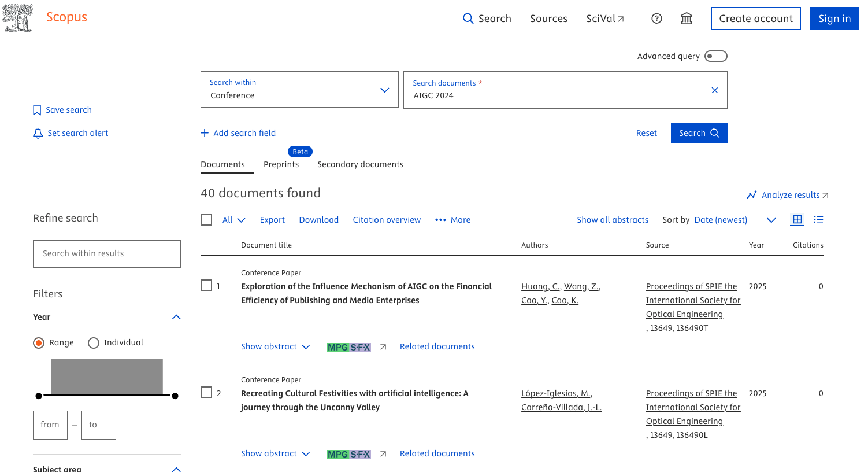Click the Search within results input field

107,253
